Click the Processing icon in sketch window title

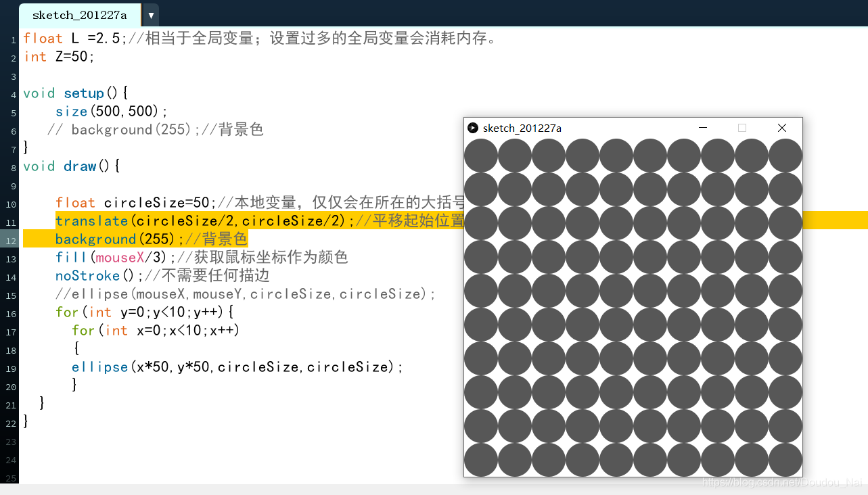(x=473, y=128)
